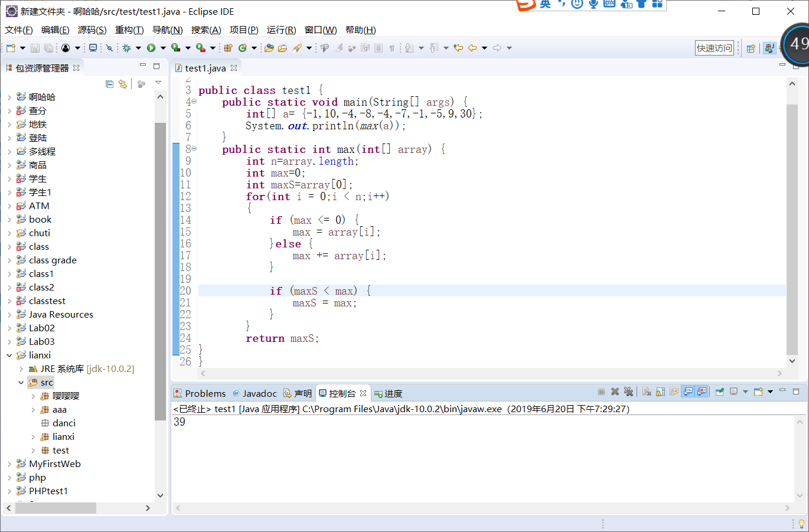This screenshot has width=809, height=532.
Task: Click the Remove All Terminated Launches icon
Action: click(x=628, y=391)
